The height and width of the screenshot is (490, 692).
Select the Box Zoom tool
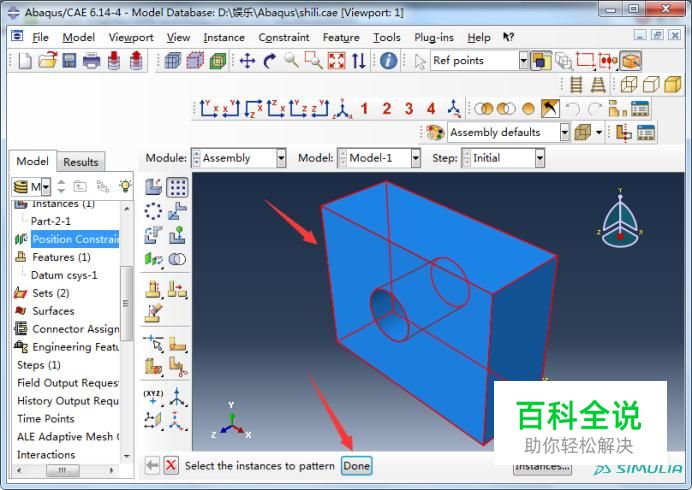click(313, 60)
